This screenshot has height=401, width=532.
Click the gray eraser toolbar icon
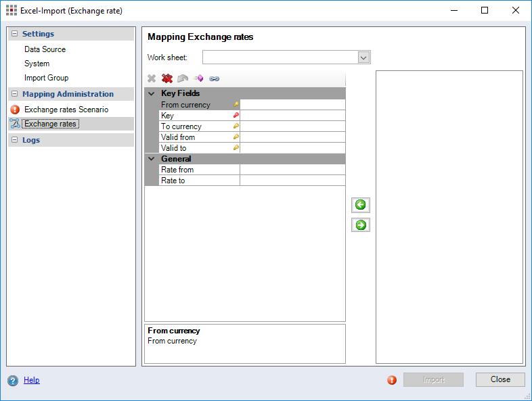[183, 79]
